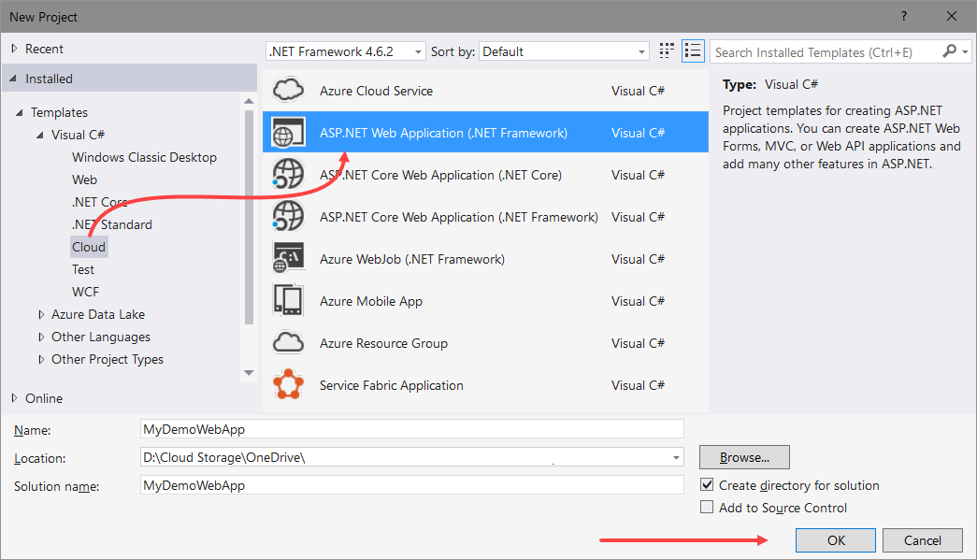Check Add to Source Control
The width and height of the screenshot is (977, 560).
click(x=708, y=508)
